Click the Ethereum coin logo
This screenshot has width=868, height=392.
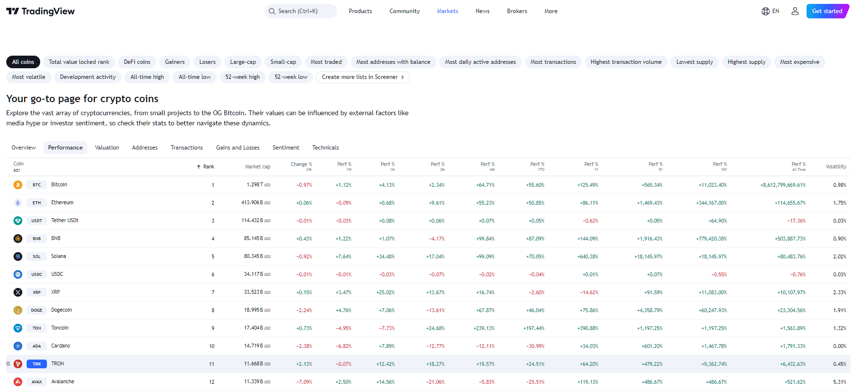18,203
